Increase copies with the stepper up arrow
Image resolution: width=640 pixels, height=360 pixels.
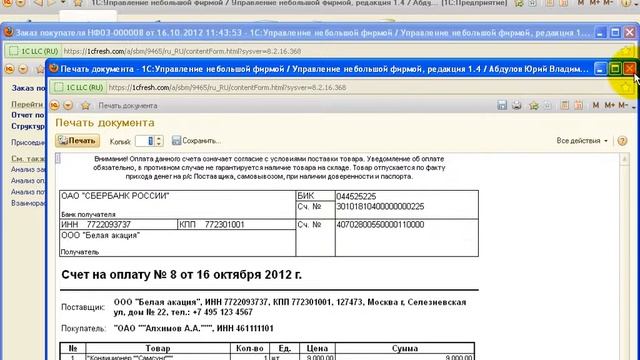point(159,138)
